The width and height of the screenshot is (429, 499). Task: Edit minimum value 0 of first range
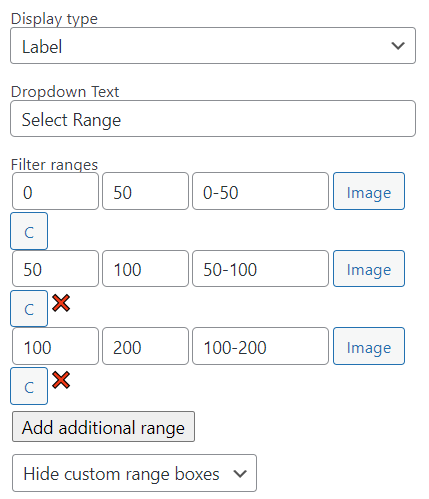[55, 191]
